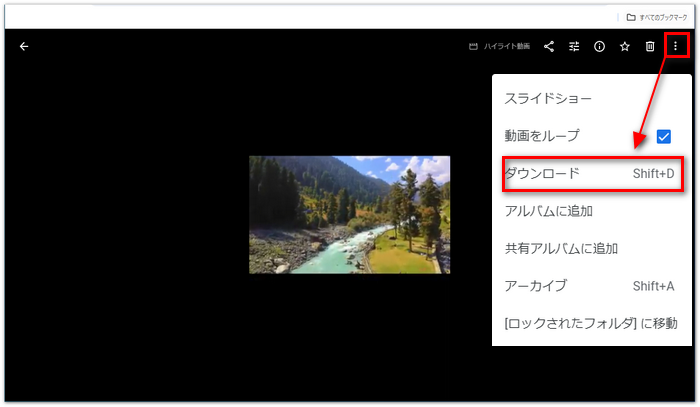Open the edit adjustments sliders icon

pos(574,46)
